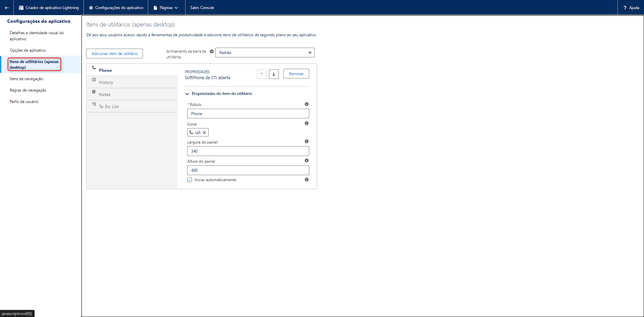644x317 pixels.
Task: Click info icon for Rótulo field
Action: click(307, 104)
